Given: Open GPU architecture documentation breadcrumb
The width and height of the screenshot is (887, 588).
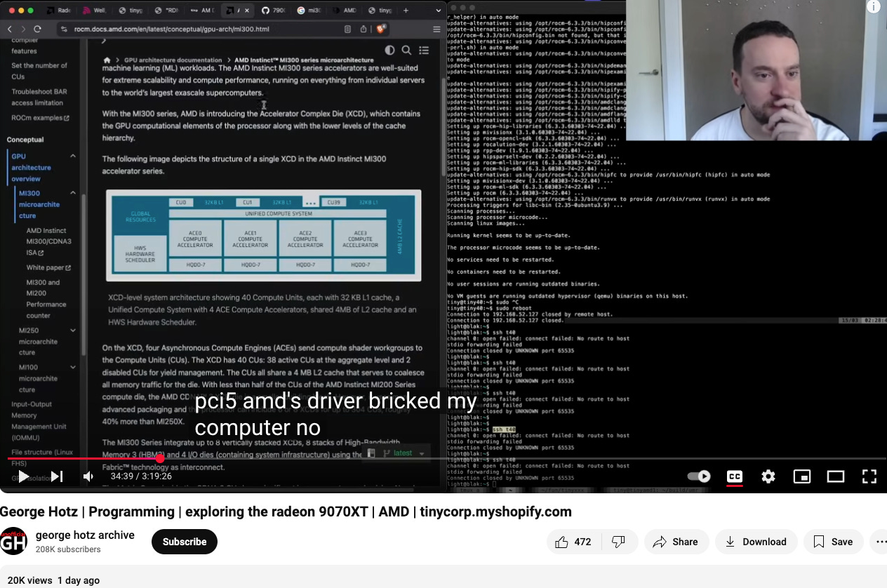Looking at the screenshot, I should (x=173, y=60).
